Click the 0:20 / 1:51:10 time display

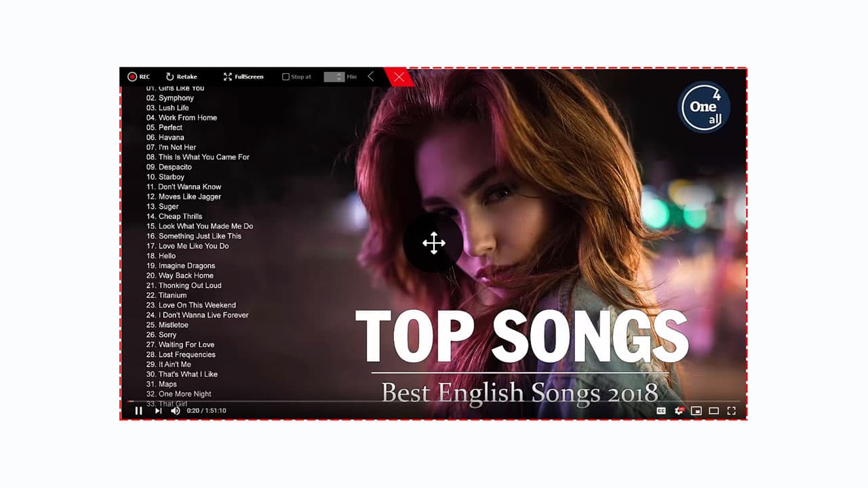pyautogui.click(x=207, y=411)
